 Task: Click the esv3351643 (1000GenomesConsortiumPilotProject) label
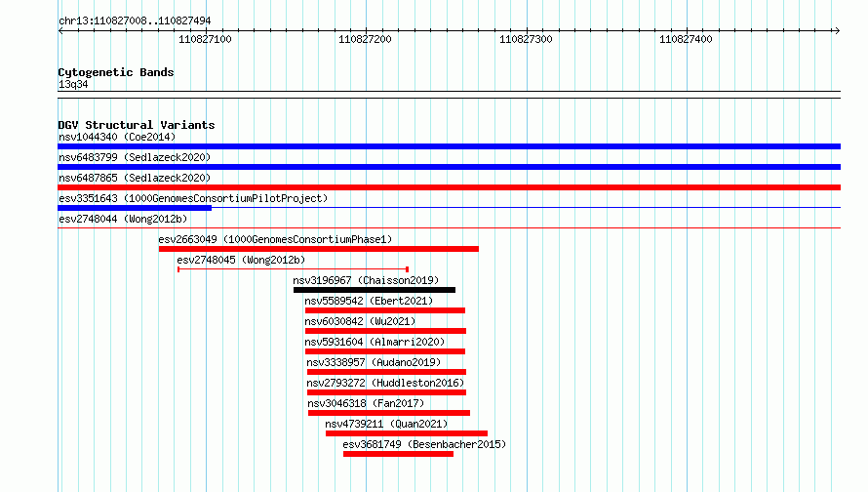click(193, 198)
